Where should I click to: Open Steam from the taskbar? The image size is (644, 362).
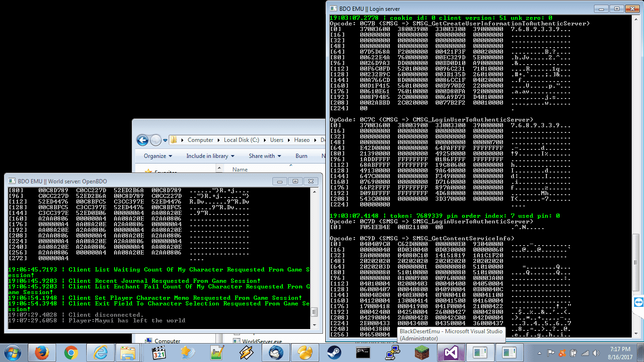click(334, 353)
